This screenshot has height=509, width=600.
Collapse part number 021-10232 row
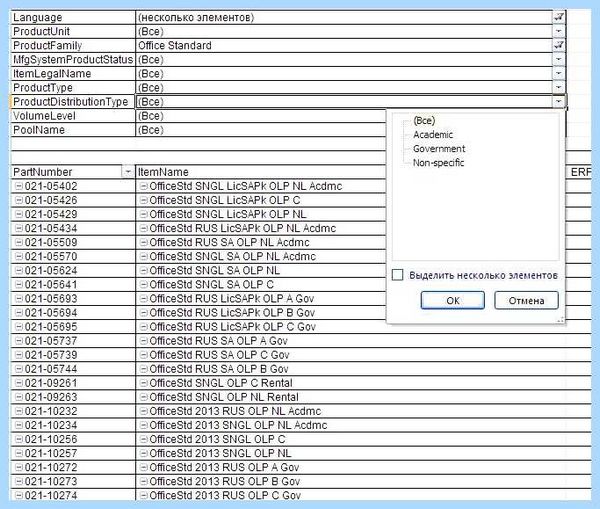pyautogui.click(x=19, y=411)
